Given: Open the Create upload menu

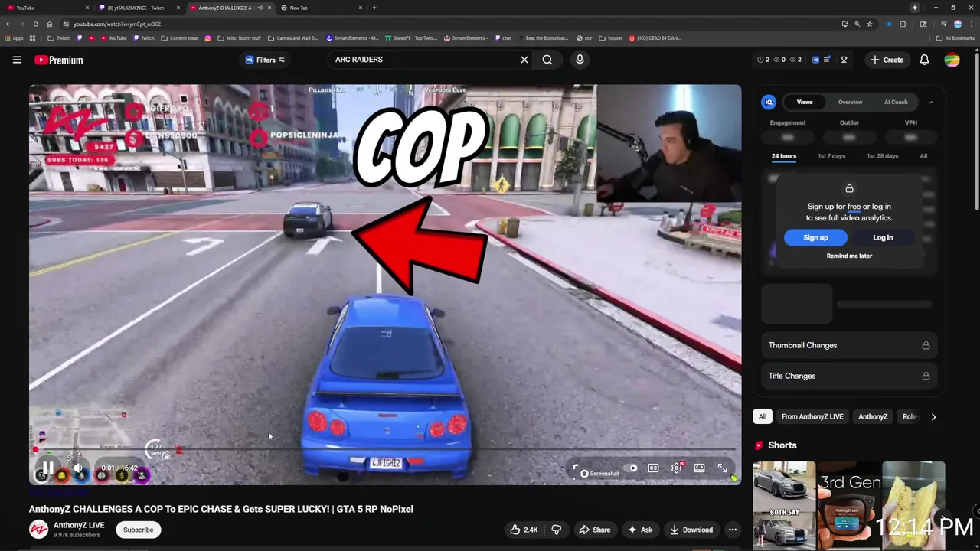Looking at the screenshot, I should click(887, 60).
